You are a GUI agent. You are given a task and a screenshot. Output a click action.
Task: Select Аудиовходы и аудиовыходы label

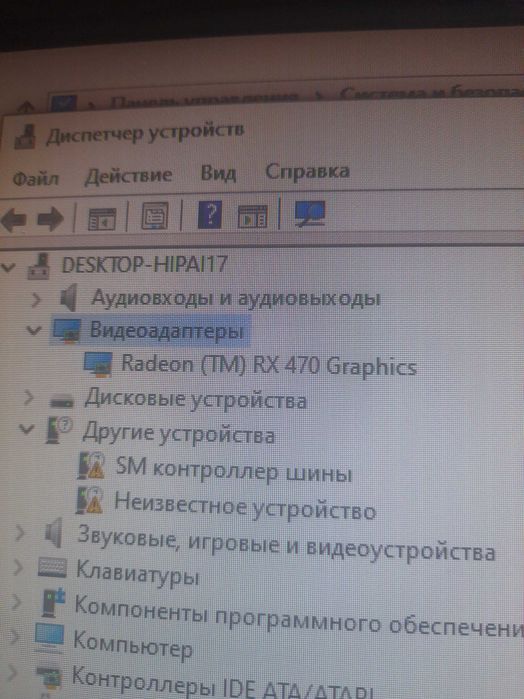click(x=236, y=298)
